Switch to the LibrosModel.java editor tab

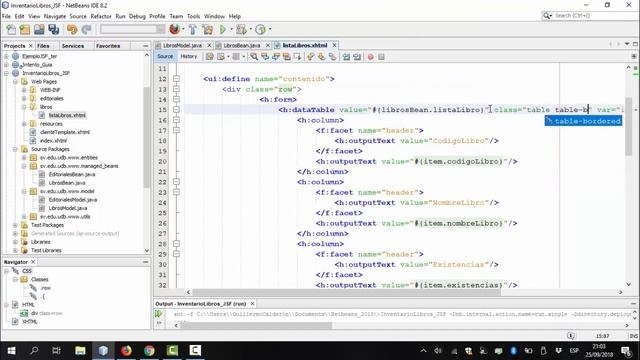point(182,45)
